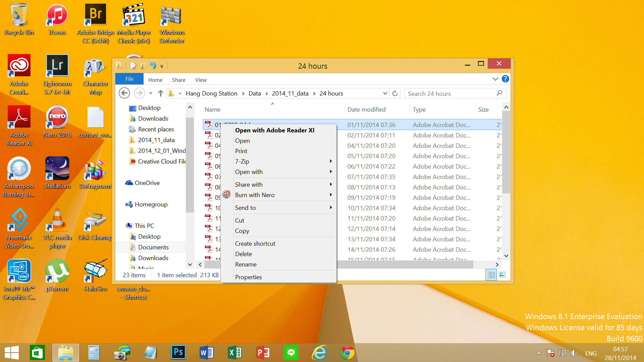
Task: Open Nero 2015 desktop icon
Action: coord(57,122)
